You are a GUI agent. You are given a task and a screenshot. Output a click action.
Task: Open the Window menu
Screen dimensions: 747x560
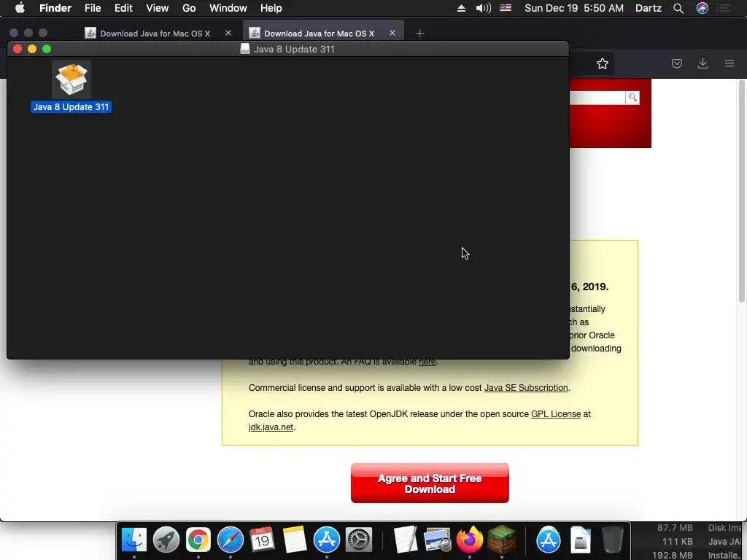tap(228, 8)
